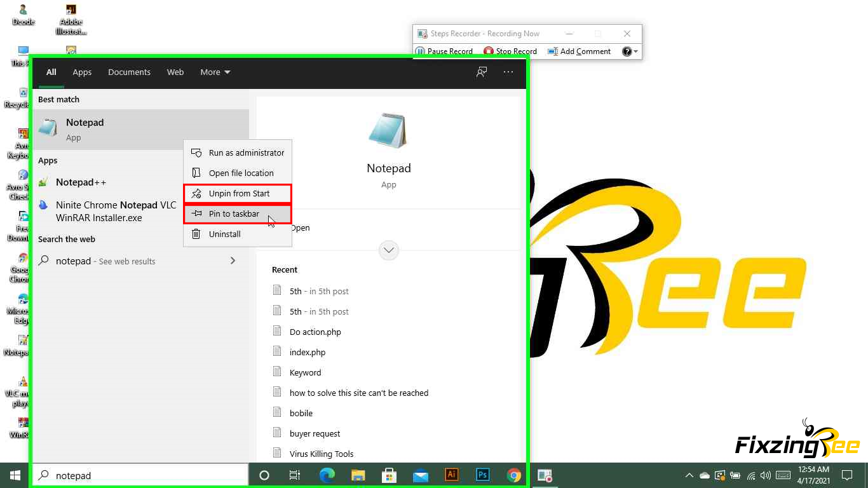Pause the recording in Steps Recorder

(x=444, y=51)
